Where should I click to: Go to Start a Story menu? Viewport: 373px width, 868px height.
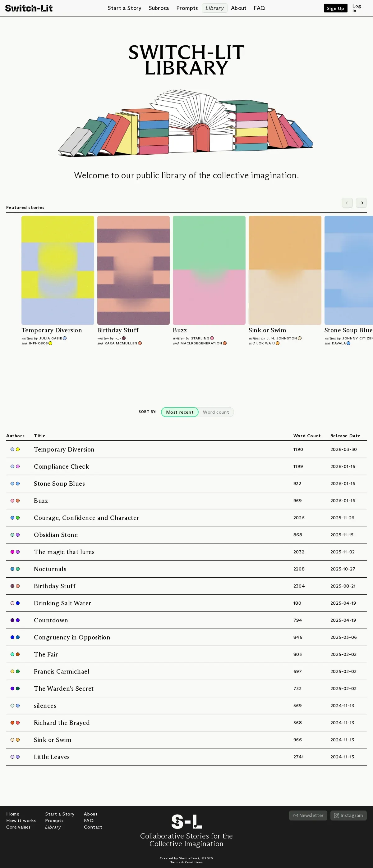click(x=124, y=8)
